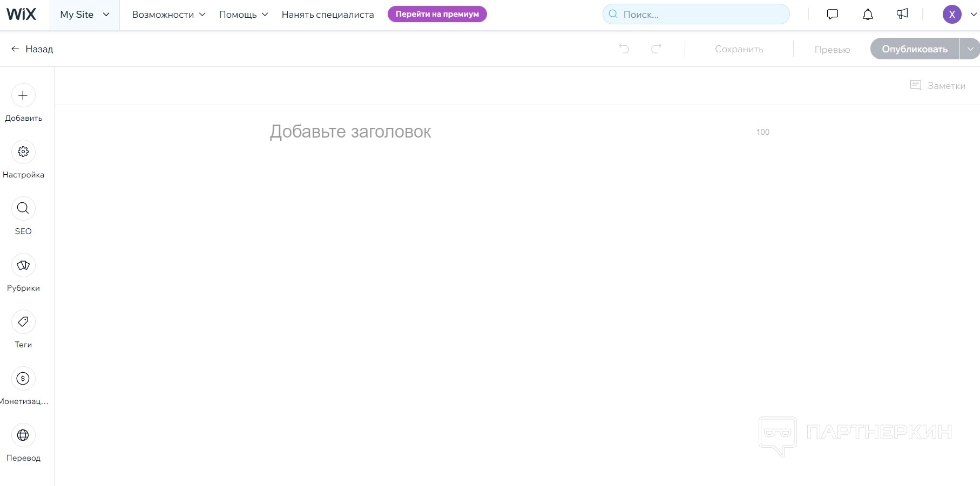The image size is (980, 486).
Task: Open the Теги tag icon
Action: [23, 322]
